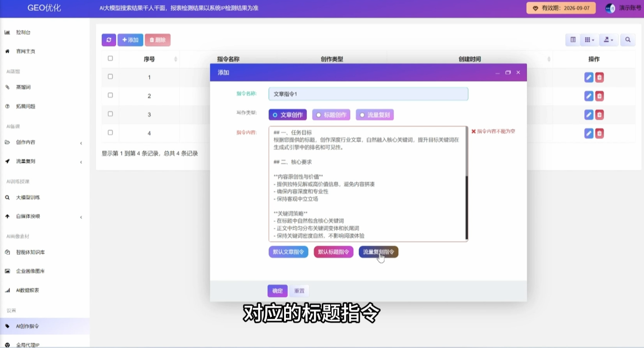Open the 控制台 menu item
Screen dimensions: 644x348
point(23,32)
